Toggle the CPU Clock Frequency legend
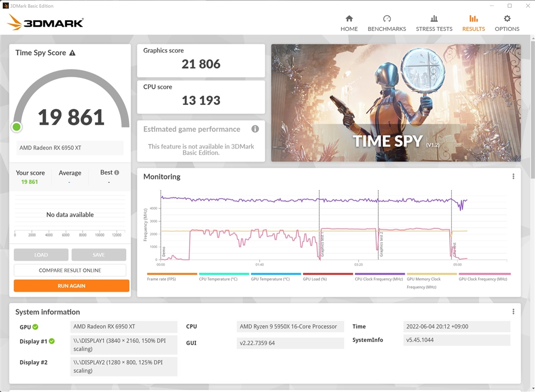Screen dimensions: 535x392 (x=380, y=277)
